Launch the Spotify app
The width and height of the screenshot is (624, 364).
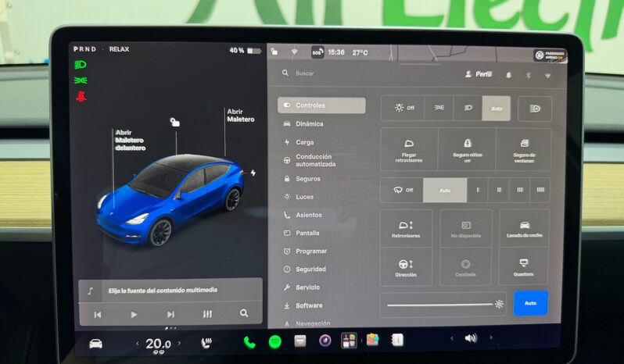click(x=275, y=342)
